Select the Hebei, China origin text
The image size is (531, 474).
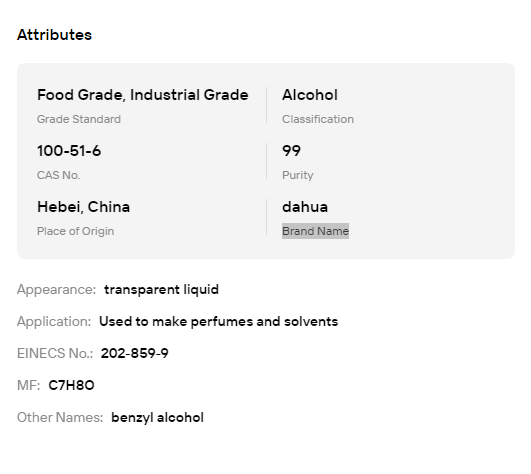pyautogui.click(x=83, y=207)
